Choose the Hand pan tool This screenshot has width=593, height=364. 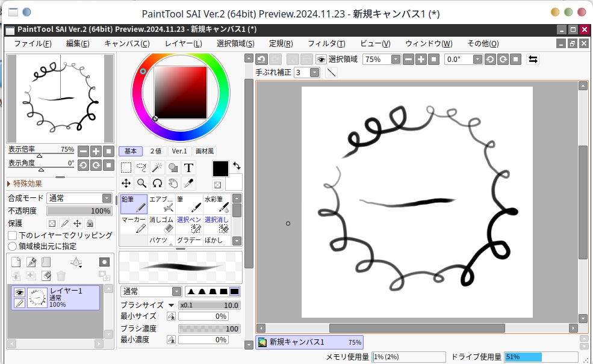point(173,184)
